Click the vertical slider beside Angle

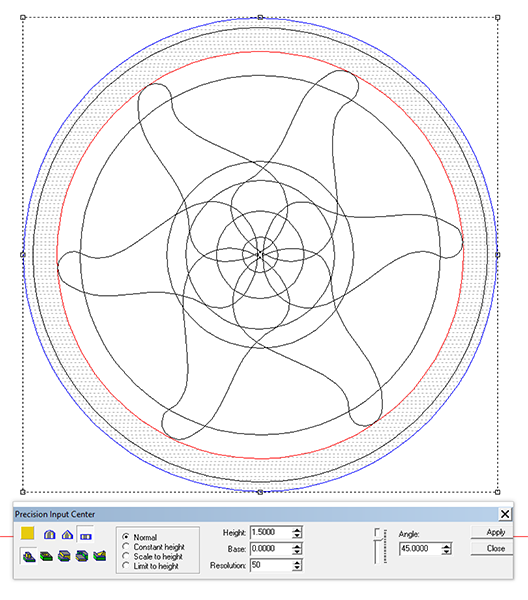pos(380,546)
